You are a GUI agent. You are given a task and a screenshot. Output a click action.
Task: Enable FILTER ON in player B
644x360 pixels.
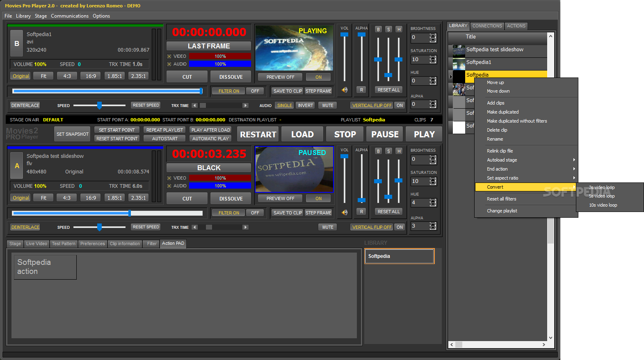228,91
